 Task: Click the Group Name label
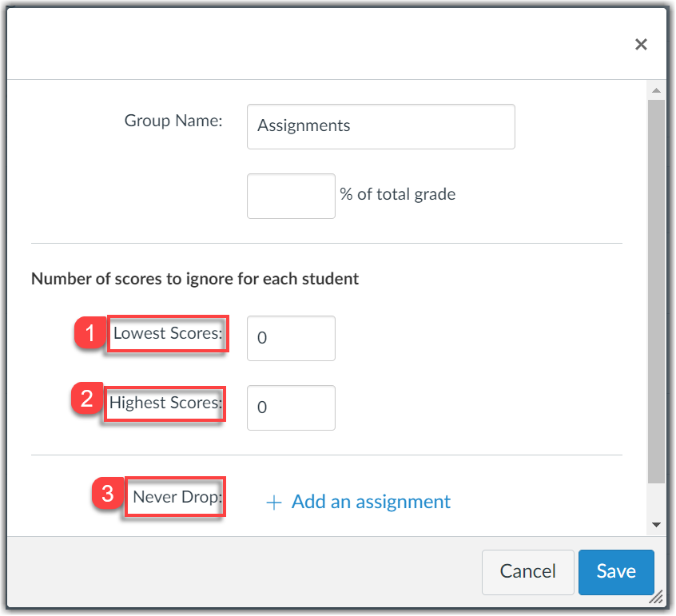point(173,121)
